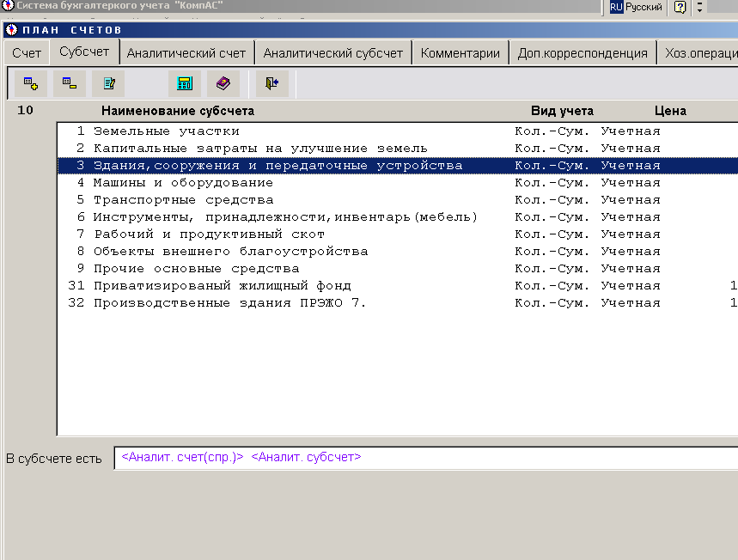
Task: Switch to the Аналитический субсчет tab
Action: pos(332,52)
